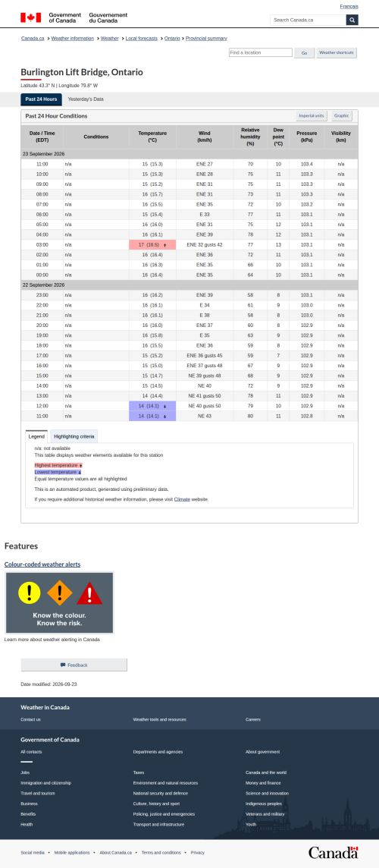Open Weather information breadcrumb
Screen dimensions: 379x868
point(72,38)
